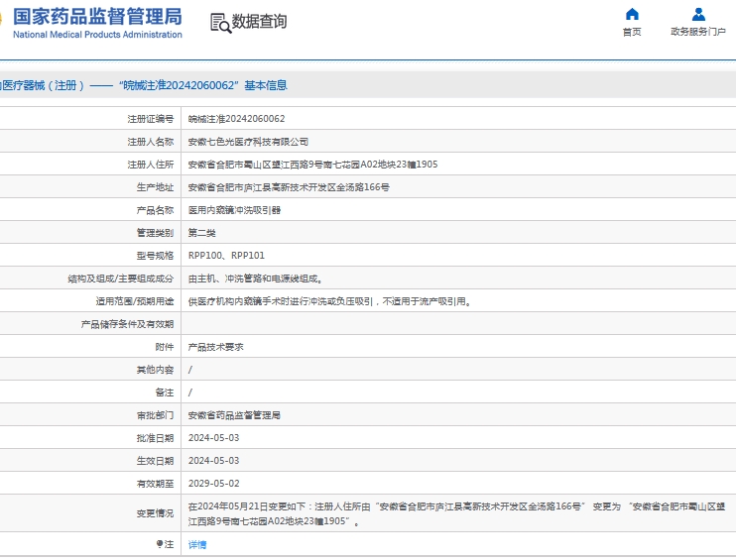The width and height of the screenshot is (736, 560).
Task: Select model specification RPP100、RPP101
Action: pyautogui.click(x=226, y=256)
